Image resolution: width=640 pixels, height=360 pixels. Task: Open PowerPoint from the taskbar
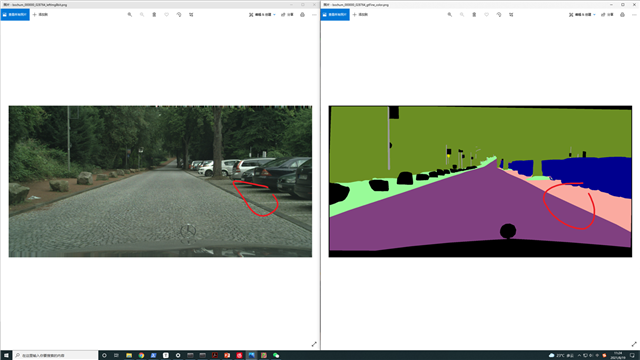[x=227, y=356]
